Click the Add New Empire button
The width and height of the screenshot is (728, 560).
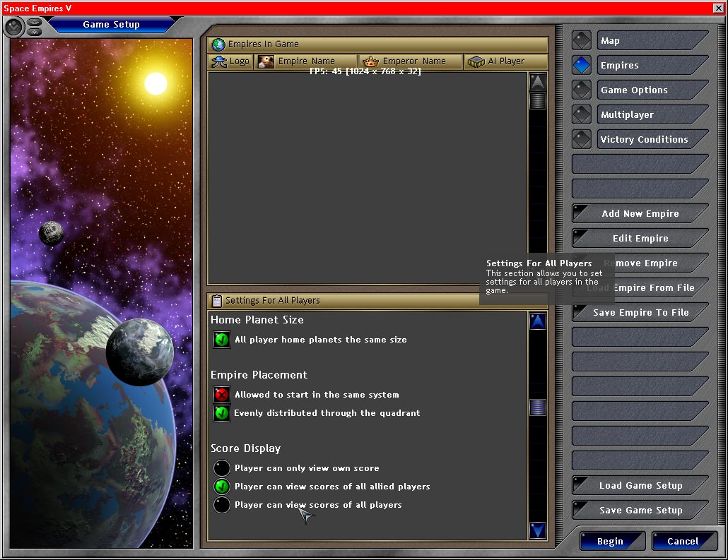[640, 214]
